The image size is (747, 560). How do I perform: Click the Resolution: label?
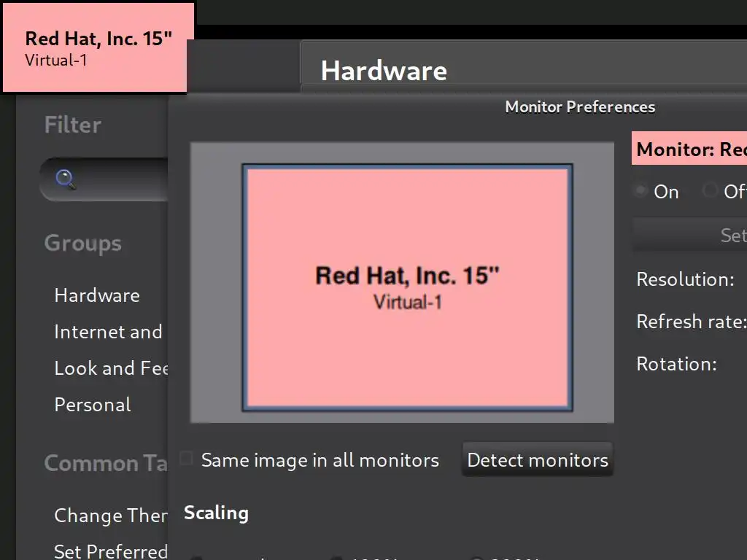click(685, 279)
